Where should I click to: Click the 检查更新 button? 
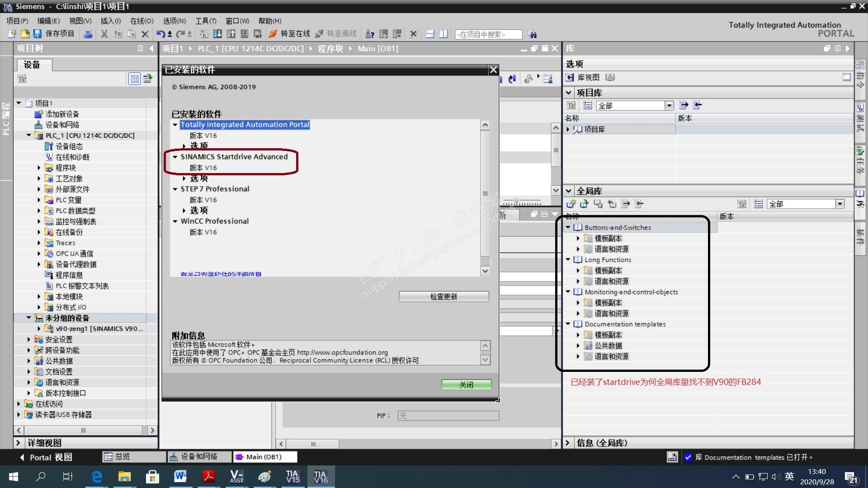[443, 296]
